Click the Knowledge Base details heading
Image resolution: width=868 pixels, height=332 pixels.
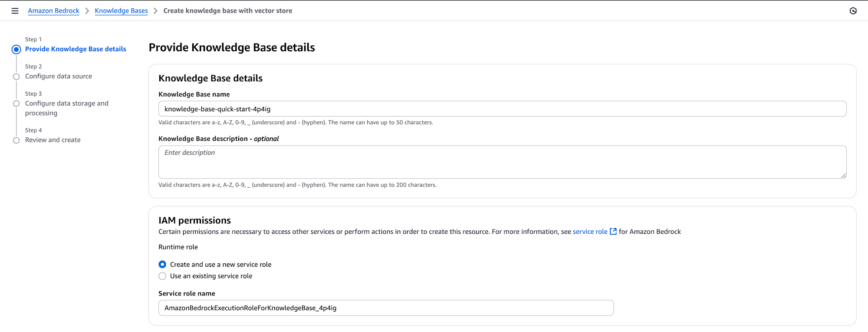(x=210, y=78)
